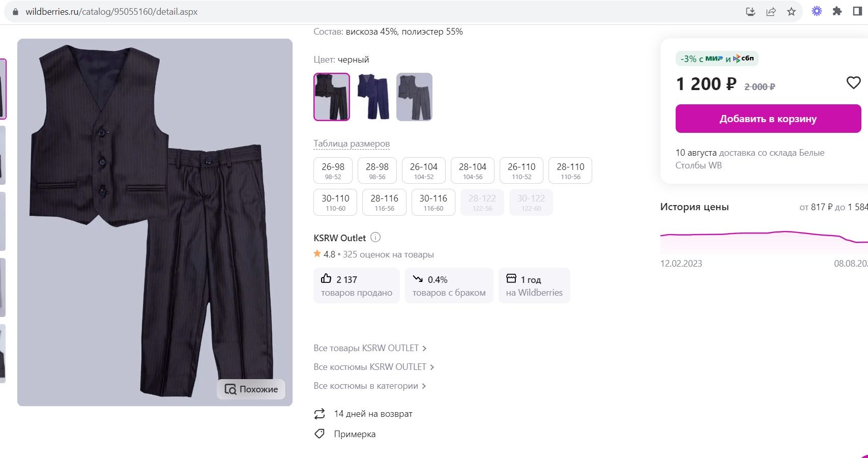Add item to favorites with heart icon
The height and width of the screenshot is (458, 868).
click(x=853, y=83)
